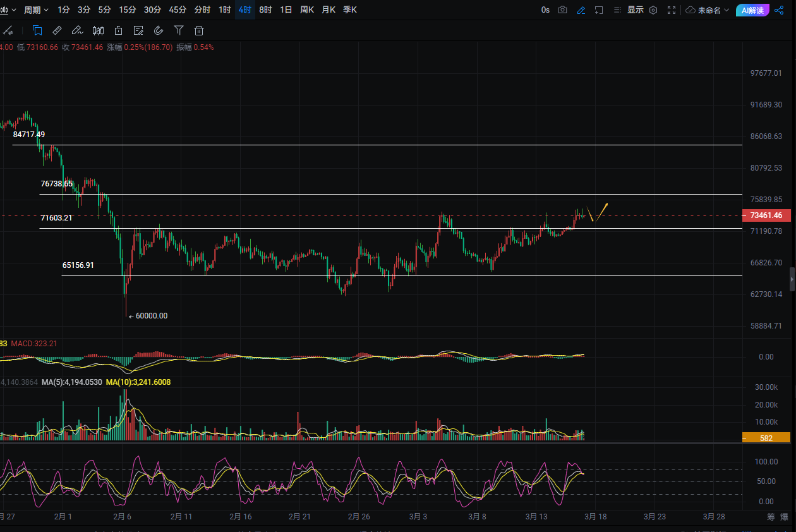796x532 pixels.
Task: Open the 未命名 layout dropdown
Action: coord(708,10)
